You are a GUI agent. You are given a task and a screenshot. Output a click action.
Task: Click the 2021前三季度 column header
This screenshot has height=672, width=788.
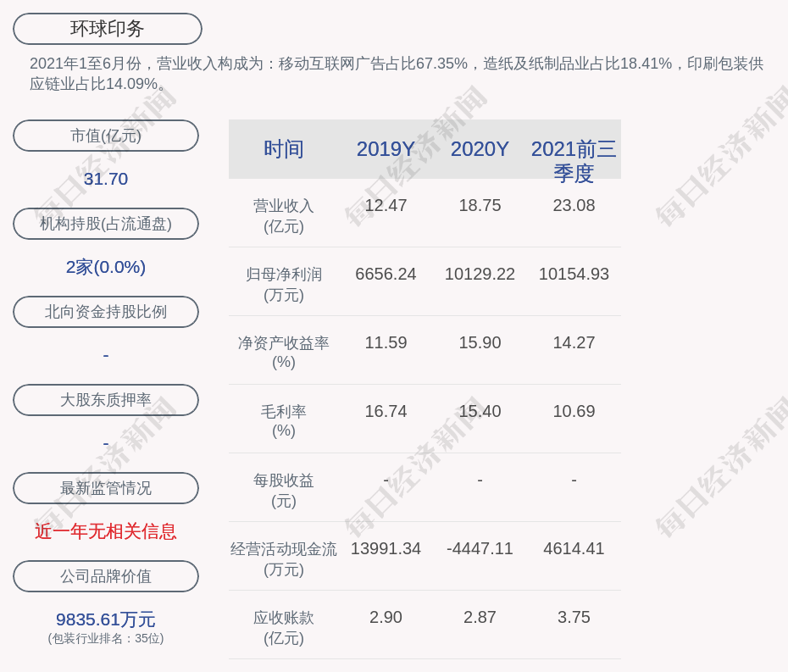pyautogui.click(x=574, y=161)
